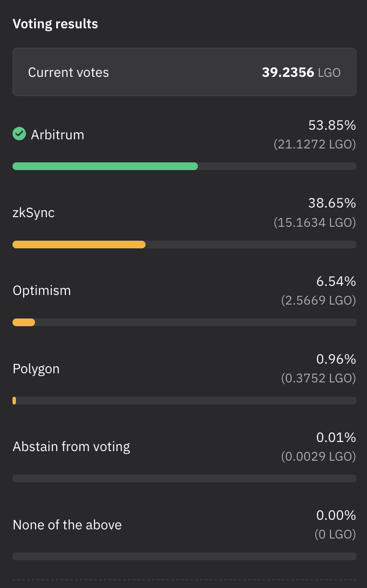The width and height of the screenshot is (367, 588).
Task: Select the Abstain from voting option
Action: (72, 447)
